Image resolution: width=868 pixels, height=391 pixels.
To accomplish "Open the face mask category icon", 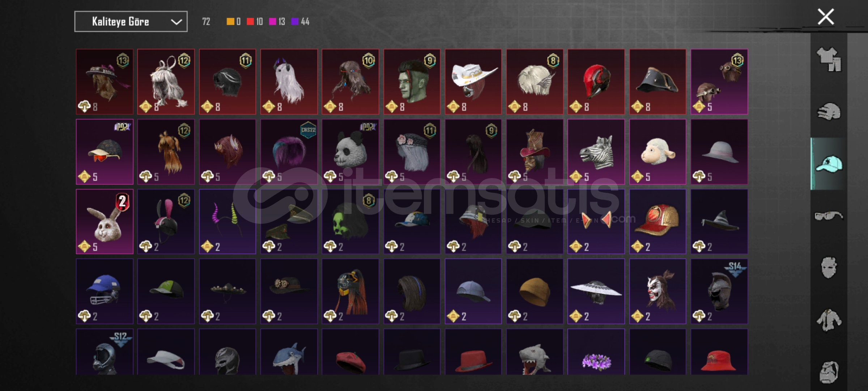I will coord(829,268).
